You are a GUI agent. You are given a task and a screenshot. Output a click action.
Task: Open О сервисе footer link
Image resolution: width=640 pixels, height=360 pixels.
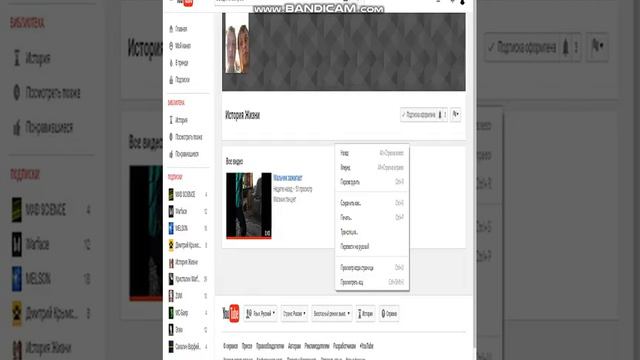click(231, 346)
